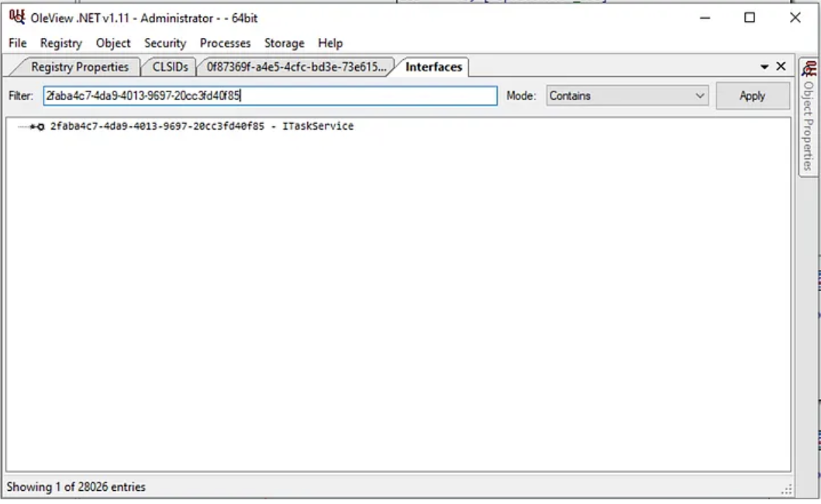Open the File menu

pos(17,43)
